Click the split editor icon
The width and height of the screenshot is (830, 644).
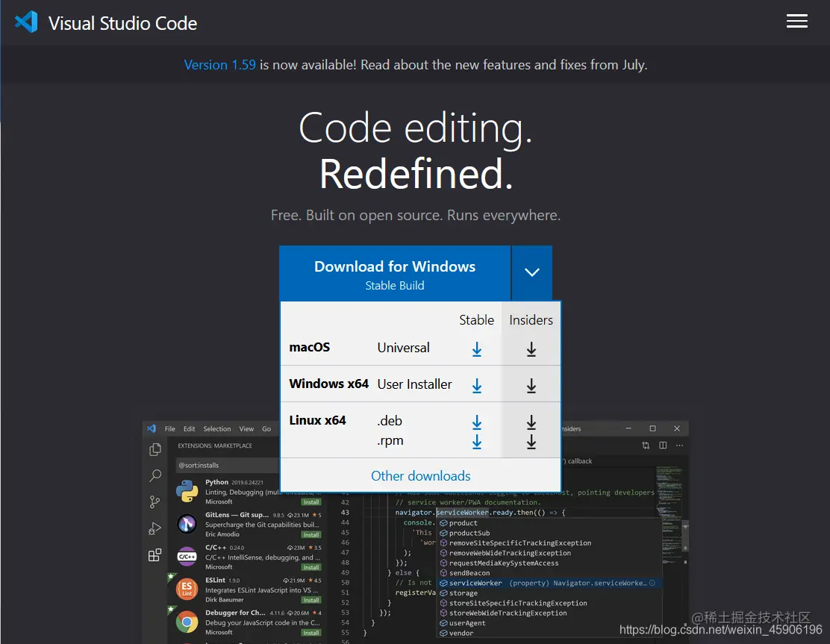click(663, 446)
